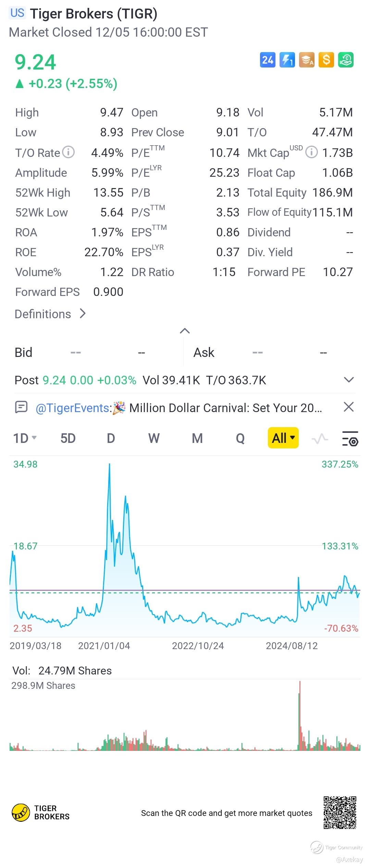
Task: Tap the QR code thumbnail
Action: (x=340, y=813)
